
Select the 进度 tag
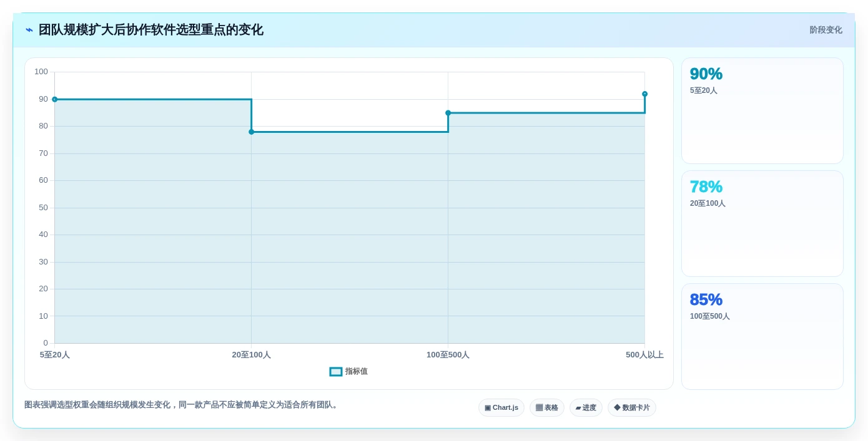coord(586,408)
